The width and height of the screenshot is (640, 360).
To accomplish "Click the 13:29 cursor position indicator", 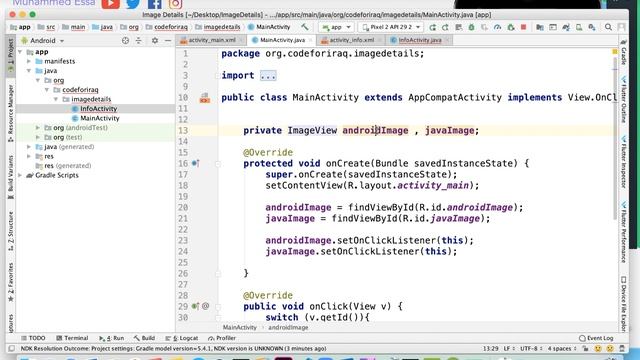I will click(491, 349).
